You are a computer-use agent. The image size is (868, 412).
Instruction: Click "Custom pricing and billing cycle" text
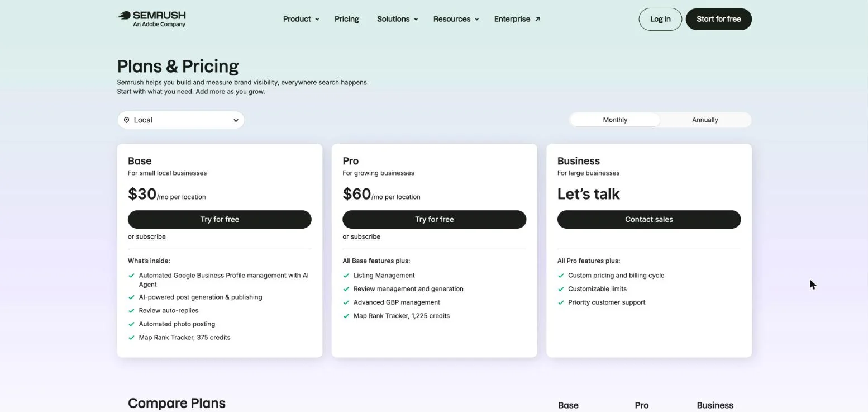click(x=616, y=276)
